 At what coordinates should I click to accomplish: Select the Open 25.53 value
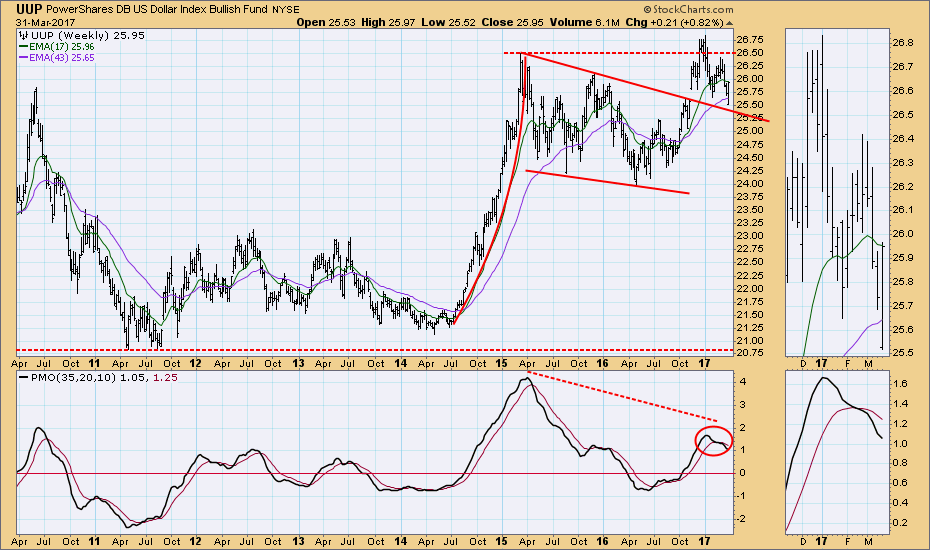click(x=326, y=23)
